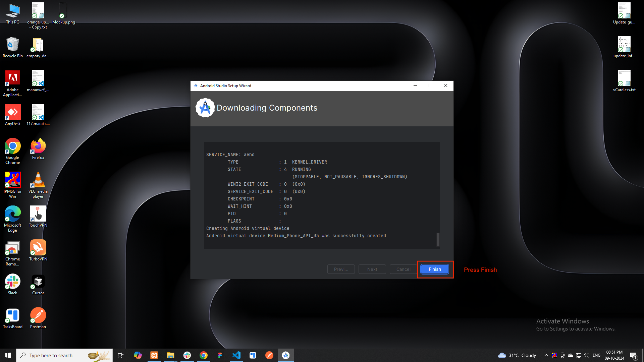The height and width of the screenshot is (362, 644).
Task: Click Cancel to abort installation
Action: (x=404, y=269)
